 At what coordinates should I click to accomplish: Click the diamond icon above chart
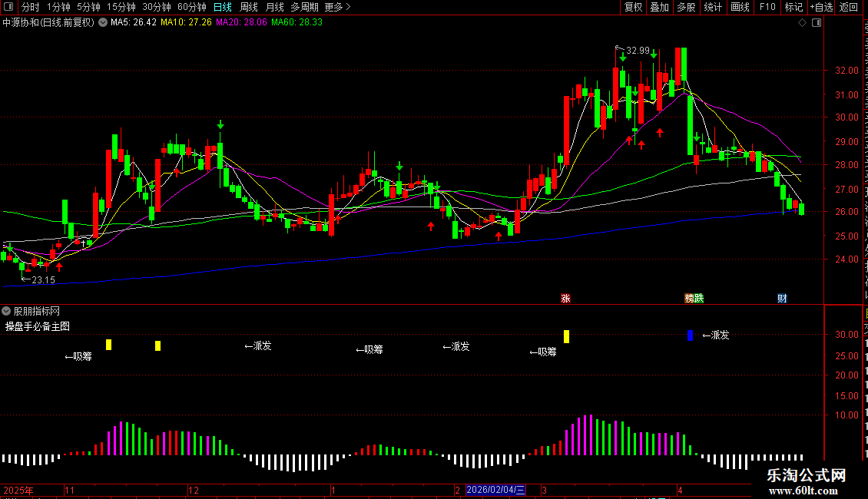click(802, 22)
